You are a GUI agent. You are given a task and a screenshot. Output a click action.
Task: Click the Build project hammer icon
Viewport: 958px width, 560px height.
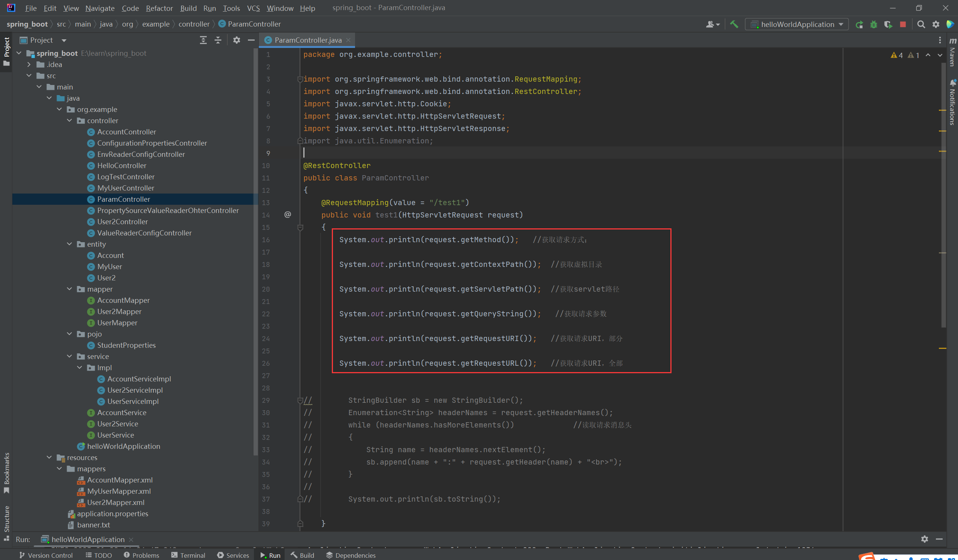pos(734,24)
